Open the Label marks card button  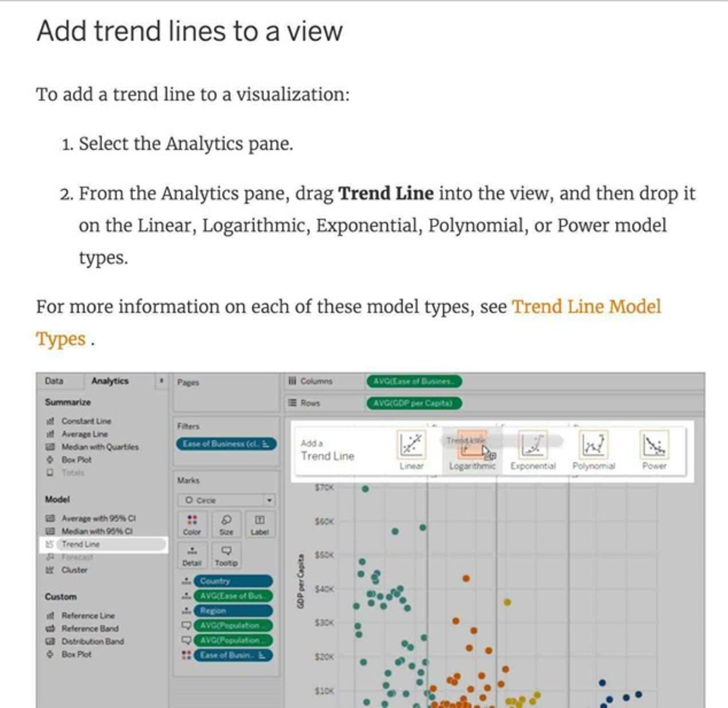pos(260,523)
